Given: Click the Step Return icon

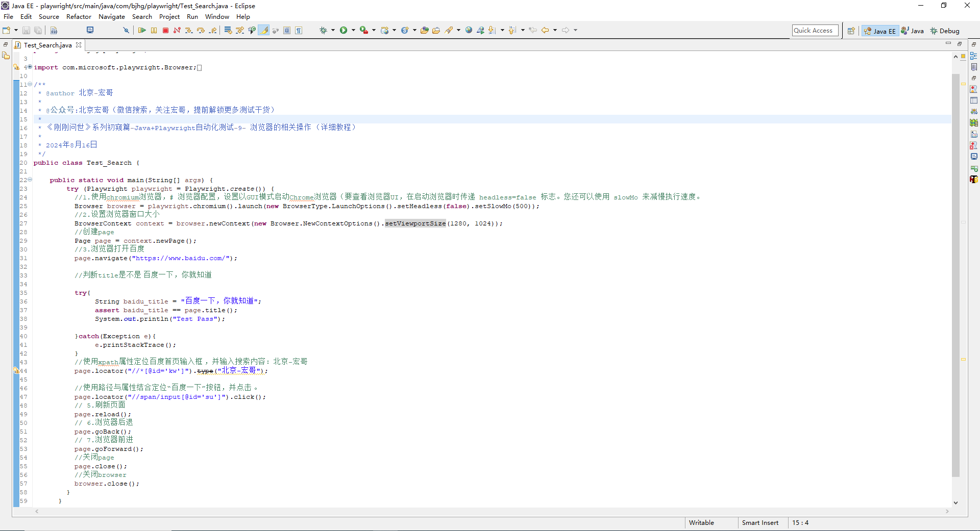Looking at the screenshot, I should coord(212,31).
